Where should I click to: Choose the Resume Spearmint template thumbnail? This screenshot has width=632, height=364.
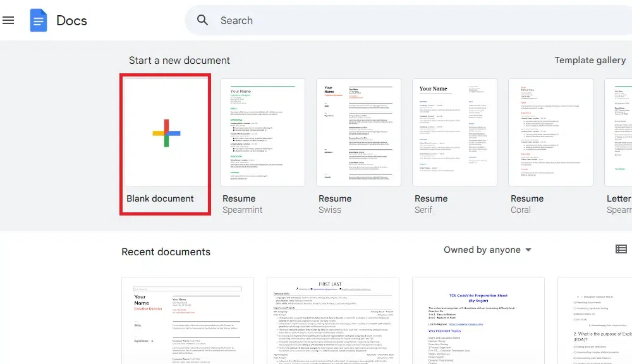pyautogui.click(x=262, y=133)
